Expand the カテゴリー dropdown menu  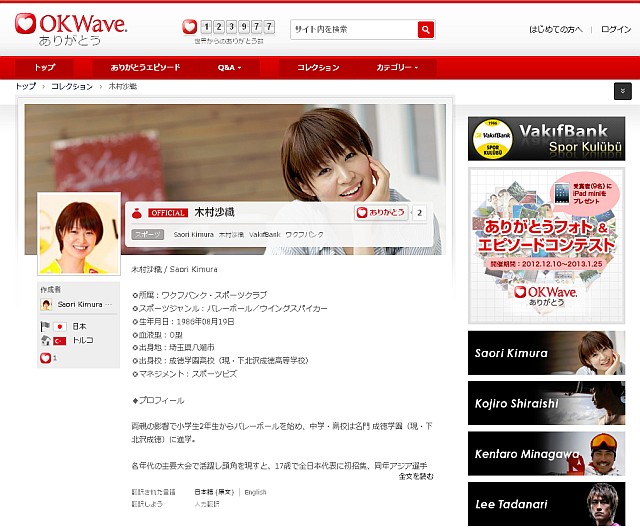397,67
